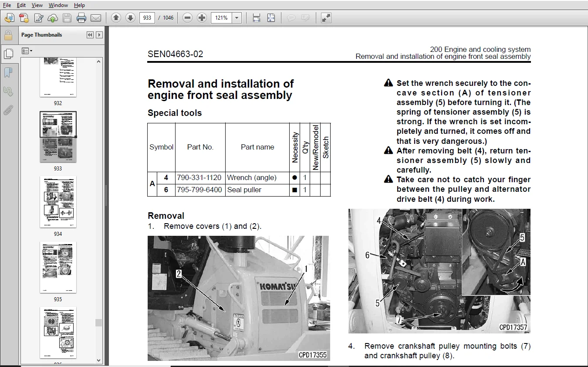
Task: Click the page number field showing 933
Action: [147, 18]
